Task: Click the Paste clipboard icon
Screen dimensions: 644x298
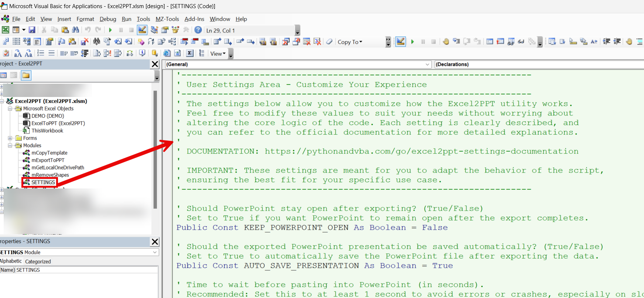Action: click(x=65, y=30)
